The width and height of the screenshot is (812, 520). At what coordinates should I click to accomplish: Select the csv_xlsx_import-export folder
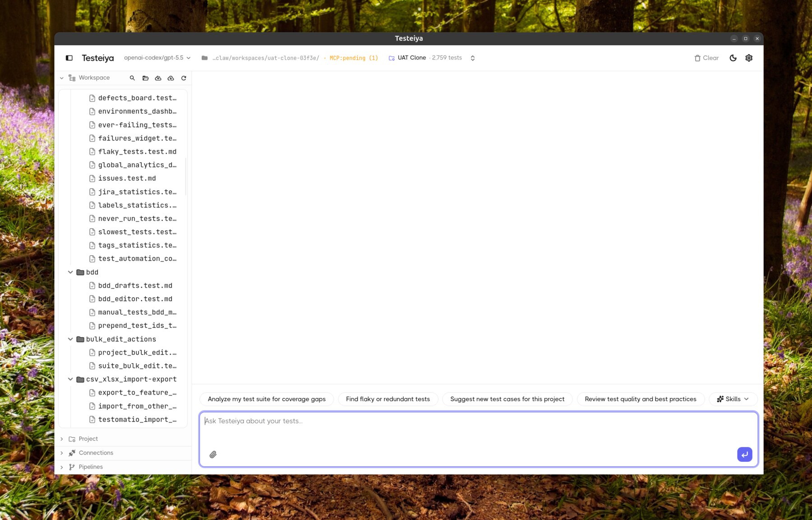[126, 379]
